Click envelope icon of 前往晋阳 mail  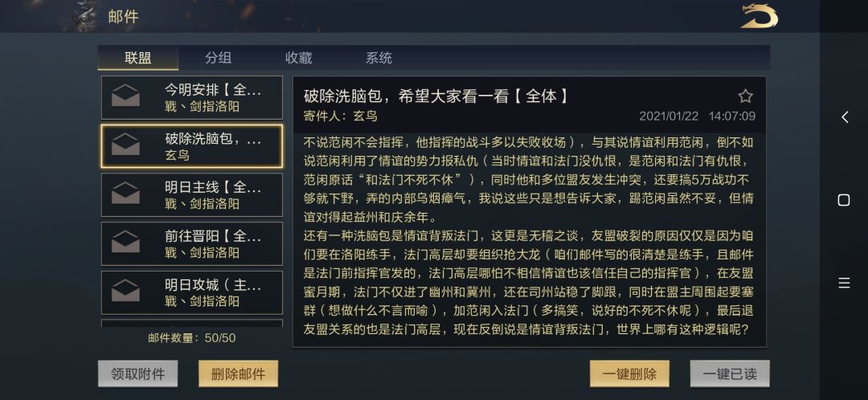pos(125,243)
